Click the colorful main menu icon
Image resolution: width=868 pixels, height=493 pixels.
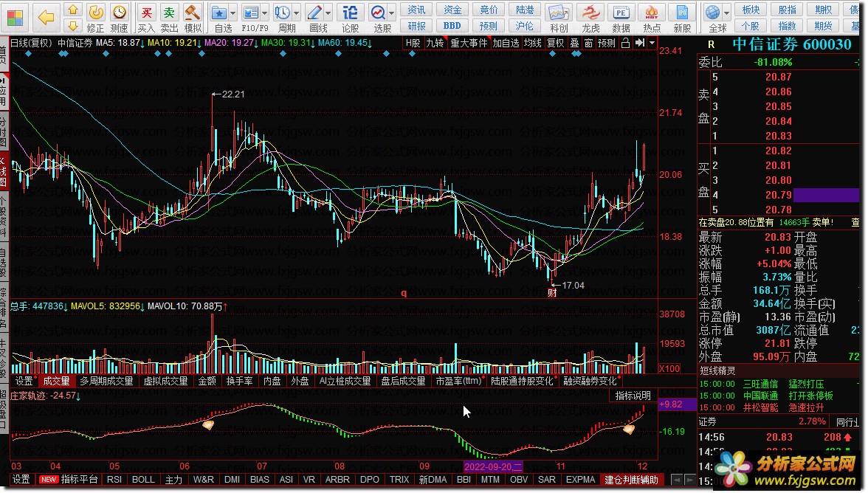point(15,18)
